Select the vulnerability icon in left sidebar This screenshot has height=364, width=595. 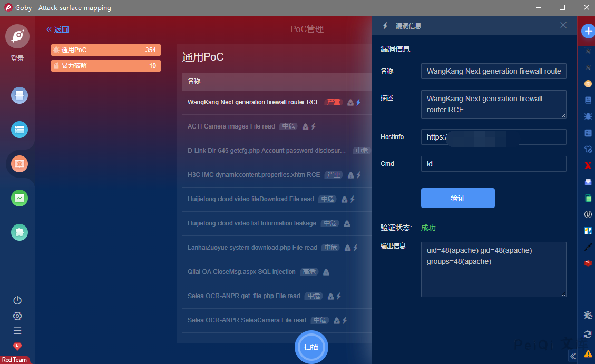pyautogui.click(x=19, y=164)
